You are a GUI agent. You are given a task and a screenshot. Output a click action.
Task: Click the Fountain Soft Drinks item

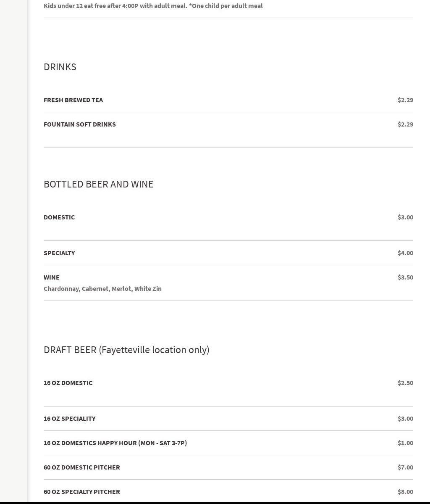(x=80, y=124)
